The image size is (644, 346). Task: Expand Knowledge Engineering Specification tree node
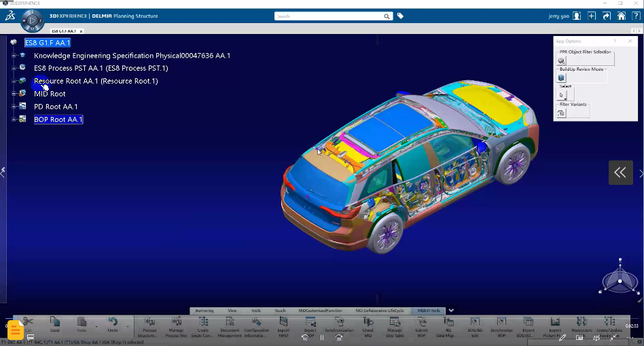[x=14, y=56]
